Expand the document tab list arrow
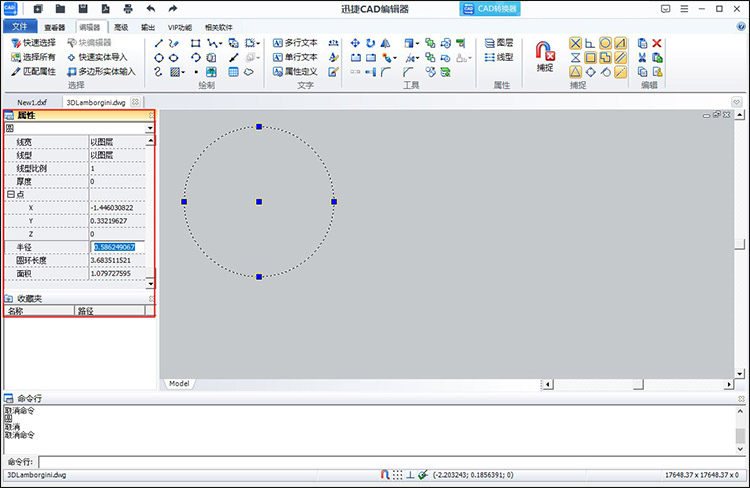 736,102
